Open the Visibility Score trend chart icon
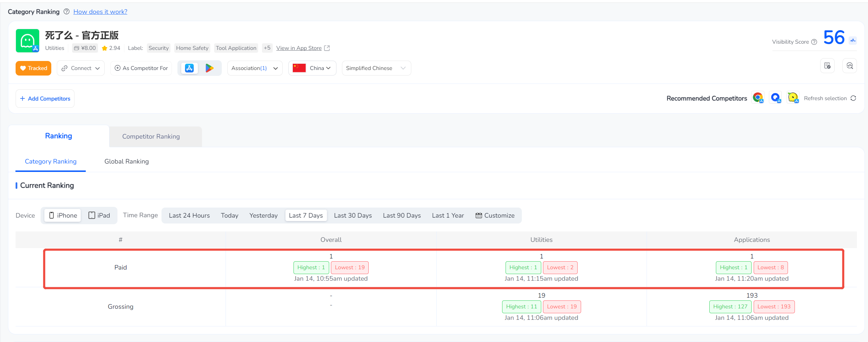Screen dimensions: 868x342 click(x=853, y=41)
